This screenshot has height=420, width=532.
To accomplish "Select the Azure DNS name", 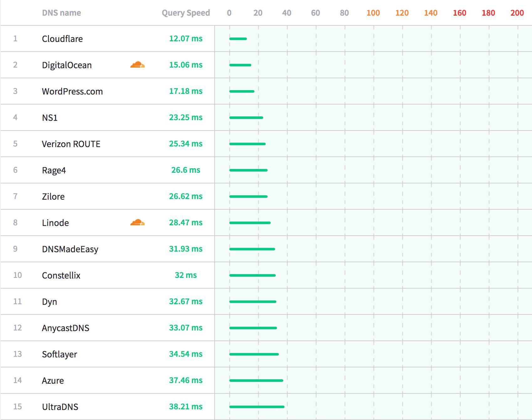I will coord(53,381).
